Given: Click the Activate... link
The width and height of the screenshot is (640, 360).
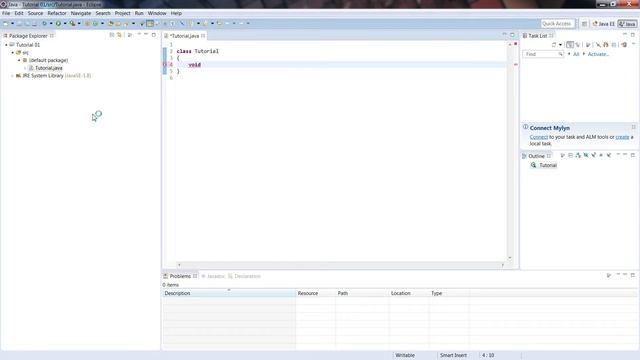Looking at the screenshot, I should coord(598,54).
